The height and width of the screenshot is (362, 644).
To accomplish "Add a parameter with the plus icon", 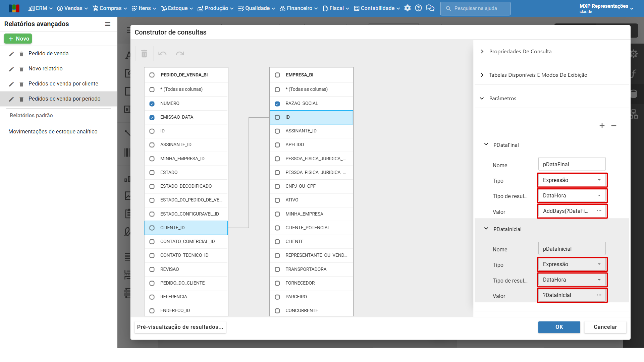I will [602, 126].
